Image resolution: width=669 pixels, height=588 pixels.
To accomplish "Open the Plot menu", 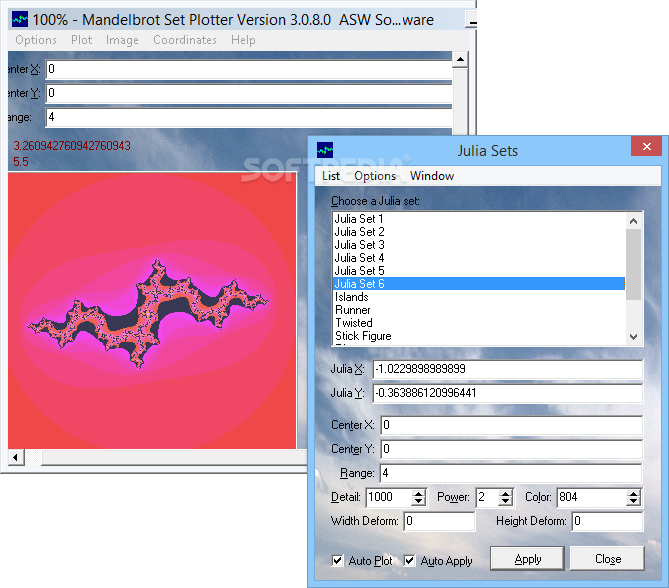I will coord(81,40).
